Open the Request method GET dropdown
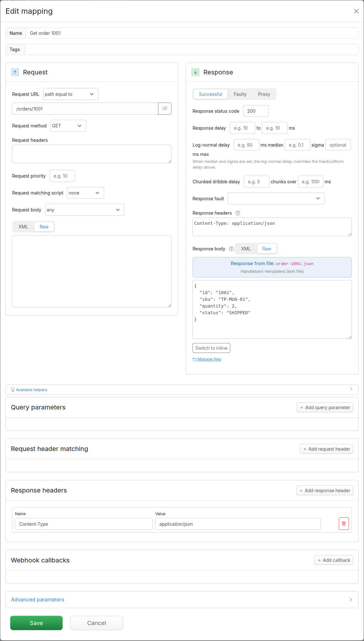Image resolution: width=364 pixels, height=641 pixels. click(68, 126)
